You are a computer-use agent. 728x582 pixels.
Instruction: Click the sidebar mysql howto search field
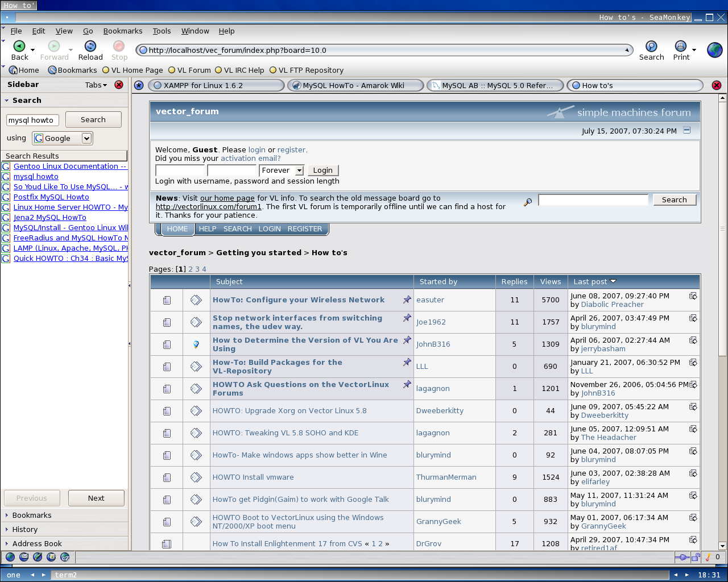32,120
